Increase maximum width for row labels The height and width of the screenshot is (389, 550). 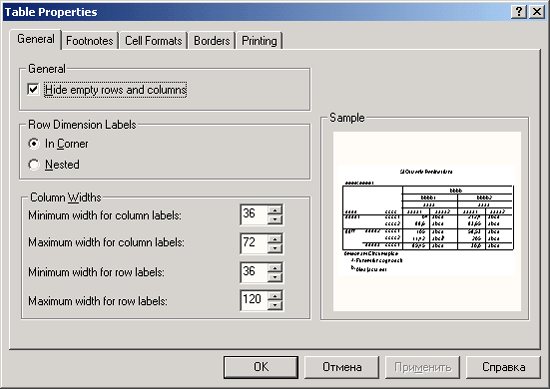coord(275,296)
